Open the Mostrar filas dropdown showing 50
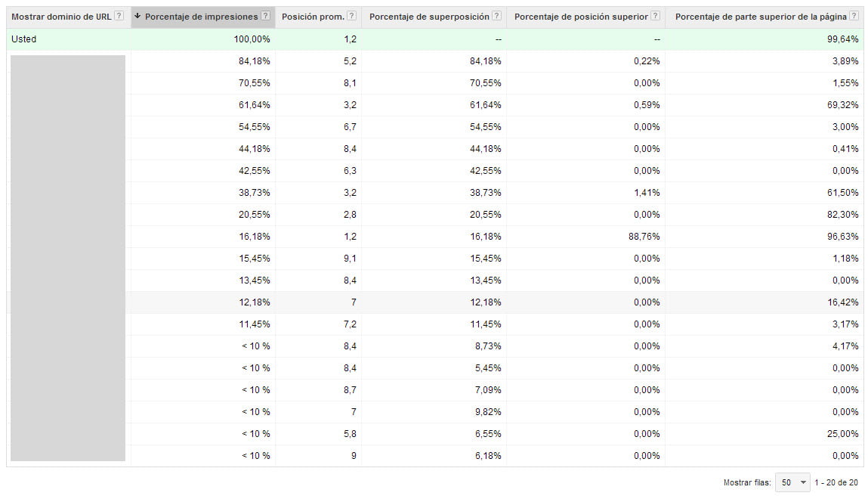The height and width of the screenshot is (499, 868). click(x=792, y=482)
